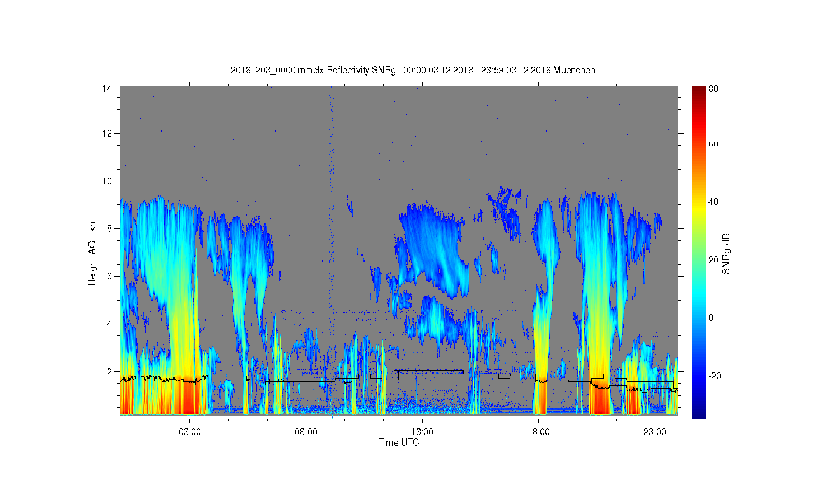Screen dimensions: 840x504
Task: Click the colorbar value 20
Action: [713, 260]
